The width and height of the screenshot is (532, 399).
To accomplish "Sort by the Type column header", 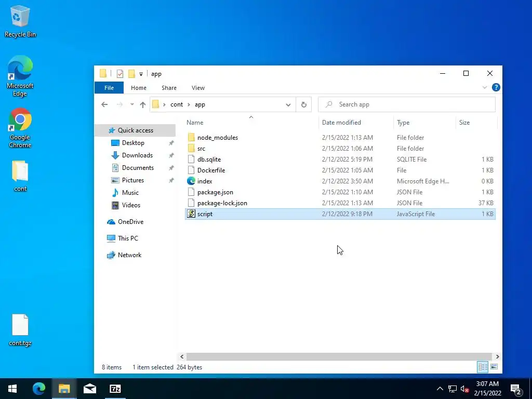I will click(x=424, y=123).
